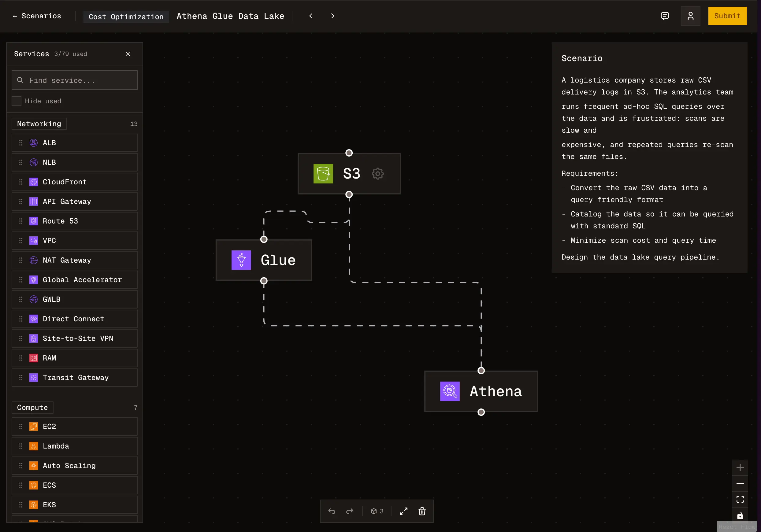The width and height of the screenshot is (761, 532).
Task: Select the Lambda service item
Action: tap(75, 446)
